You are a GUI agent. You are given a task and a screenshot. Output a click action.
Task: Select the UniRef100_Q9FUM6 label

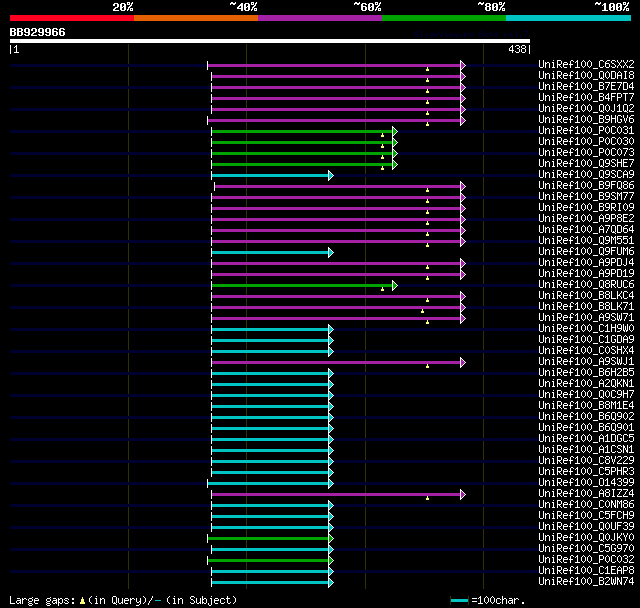[586, 252]
